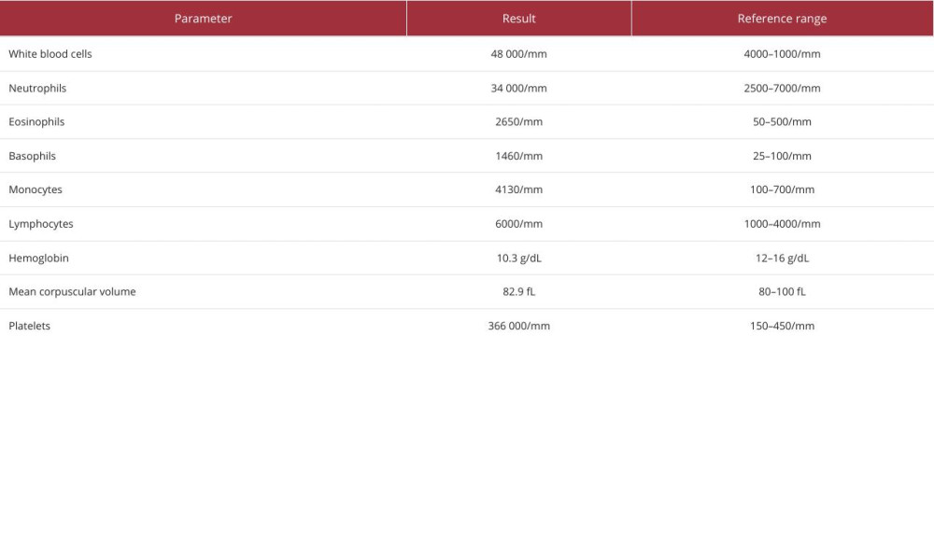Select the Monocytes row label
The height and width of the screenshot is (560, 934).
coord(35,189)
